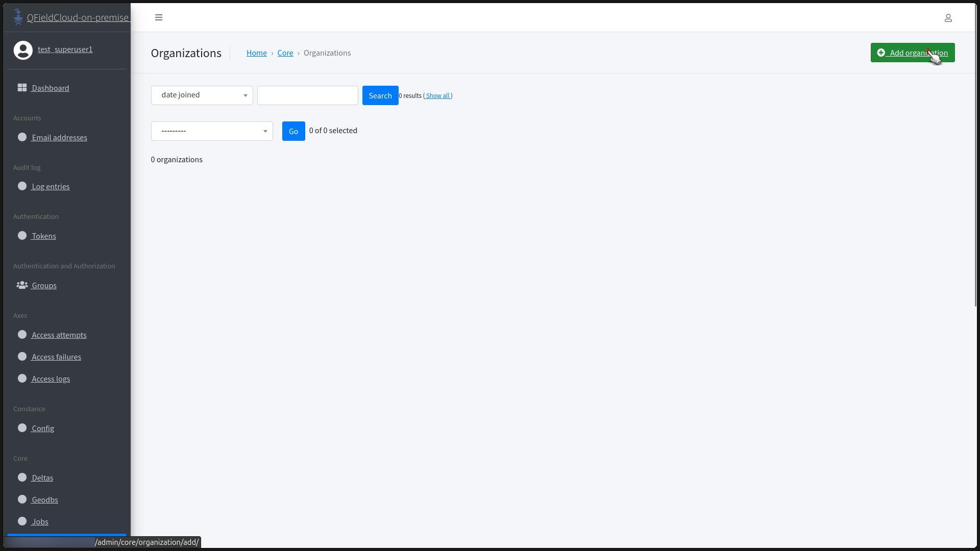Screen dimensions: 980x551
Task: Open Access attempts sidebar item
Action: 59,335
